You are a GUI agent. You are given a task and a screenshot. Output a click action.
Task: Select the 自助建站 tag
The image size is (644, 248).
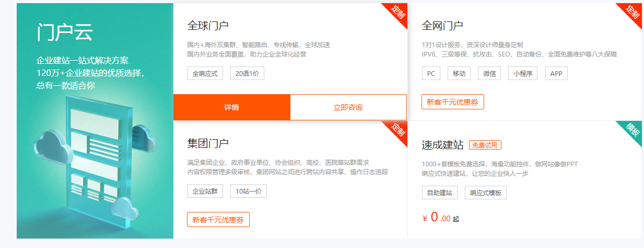(440, 193)
